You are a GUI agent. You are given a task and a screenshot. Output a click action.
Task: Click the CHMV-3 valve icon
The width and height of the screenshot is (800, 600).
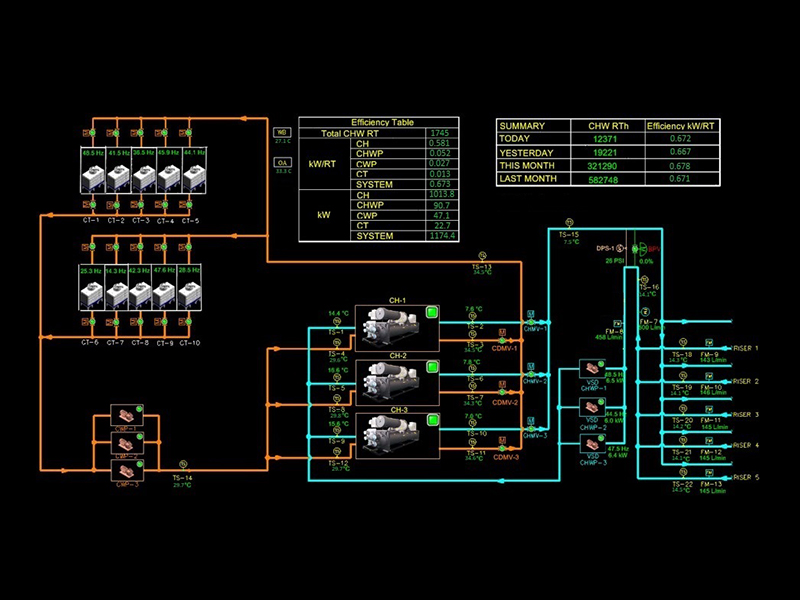click(530, 429)
